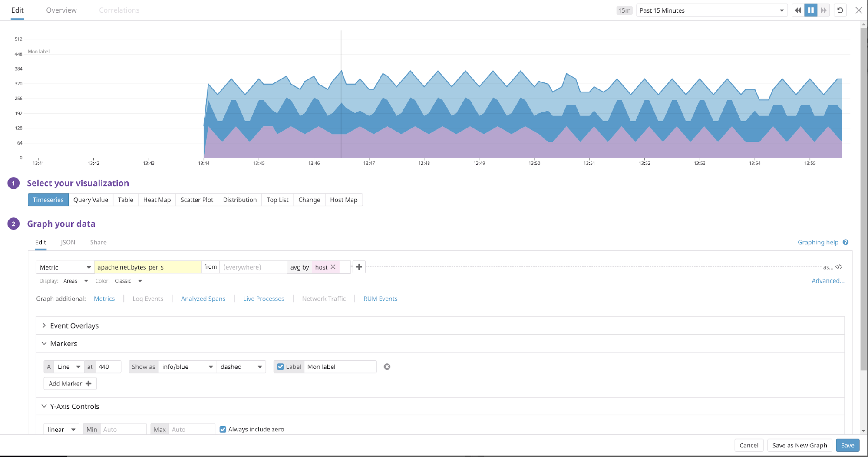868x457 pixels.
Task: Click the marker value field showing 440
Action: coord(108,367)
